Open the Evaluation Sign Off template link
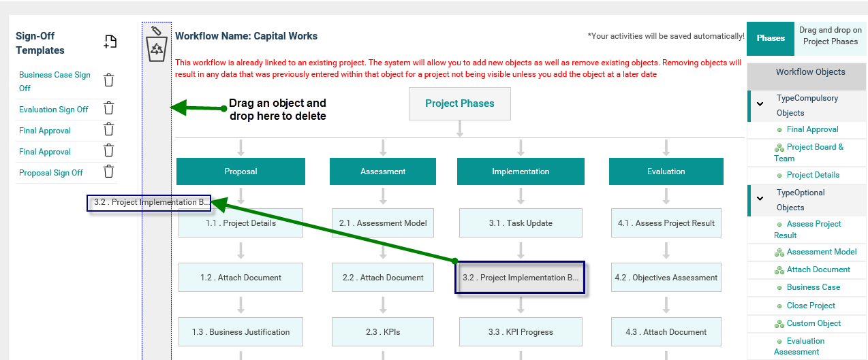The image size is (868, 360). [x=54, y=110]
